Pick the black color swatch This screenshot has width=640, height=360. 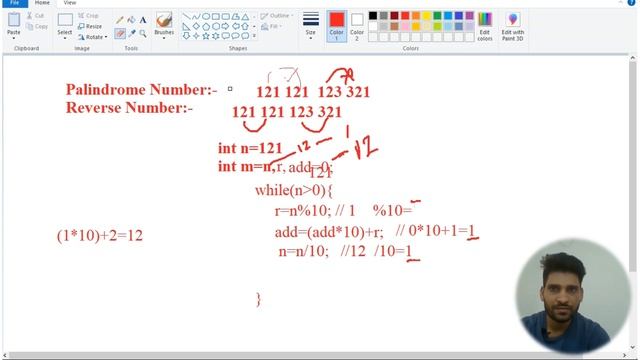pyautogui.click(x=373, y=16)
